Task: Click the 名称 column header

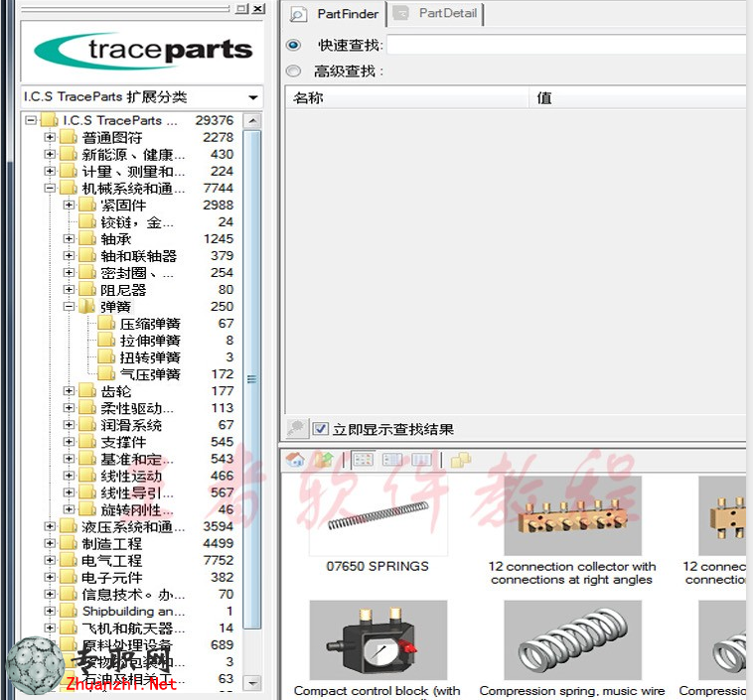Action: coord(407,98)
